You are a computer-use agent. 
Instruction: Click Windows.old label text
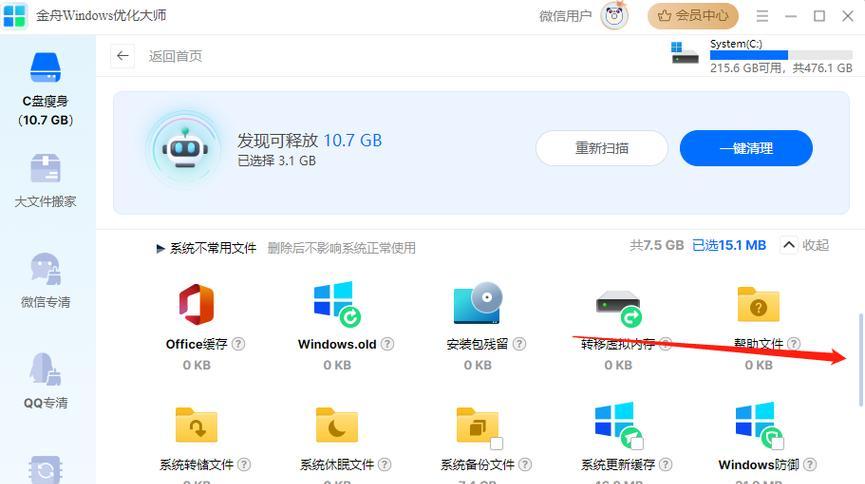coord(337,344)
